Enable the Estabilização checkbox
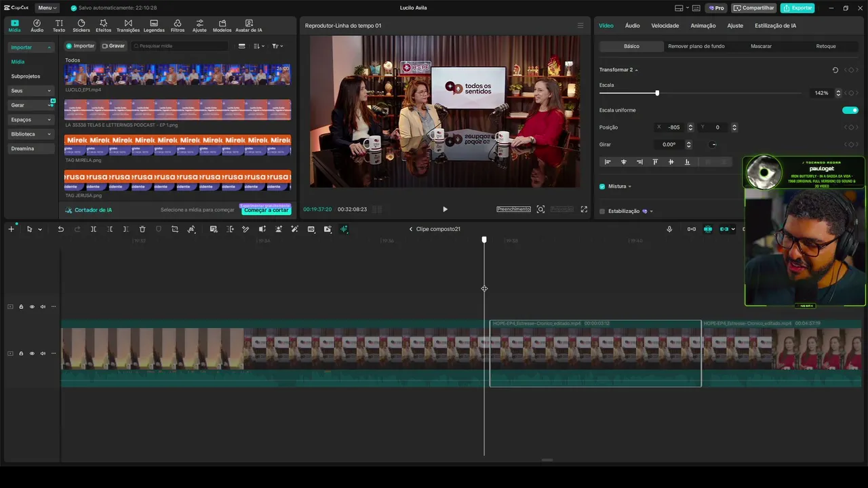The height and width of the screenshot is (488, 868). tap(602, 211)
